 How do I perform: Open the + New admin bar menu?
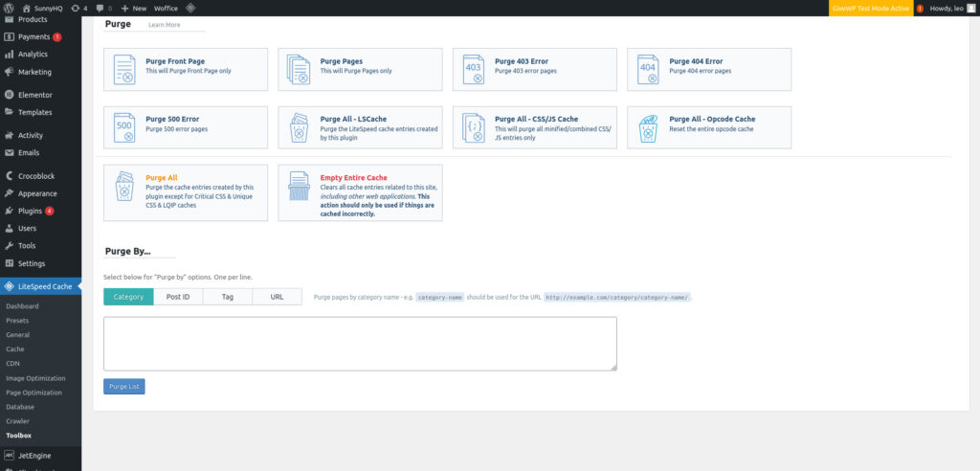point(133,8)
